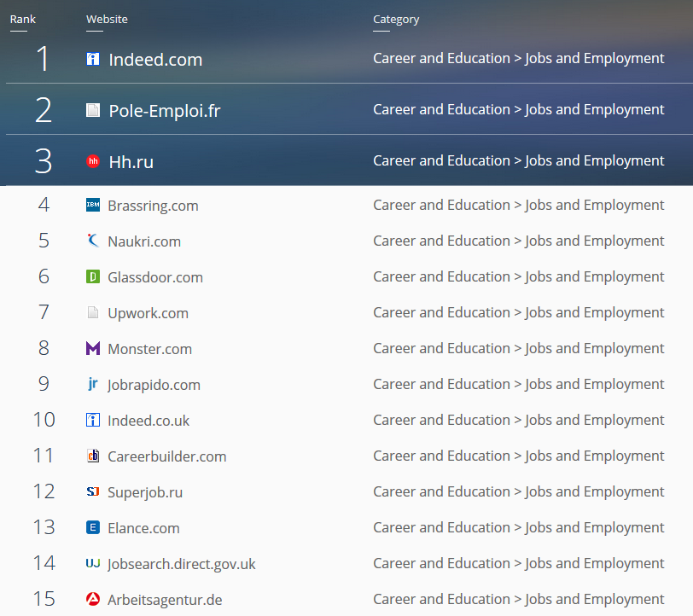Click the red Hh.ru logo icon
The height and width of the screenshot is (616, 693).
click(93, 161)
